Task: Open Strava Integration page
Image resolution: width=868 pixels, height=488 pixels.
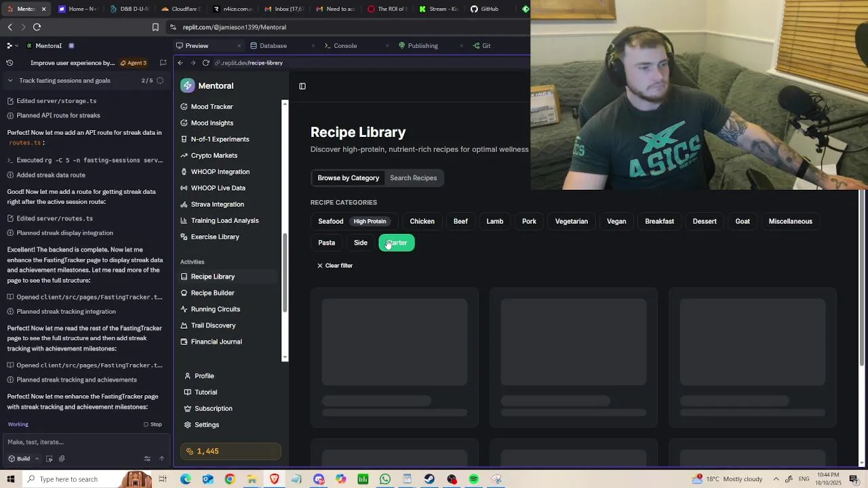Action: point(217,204)
